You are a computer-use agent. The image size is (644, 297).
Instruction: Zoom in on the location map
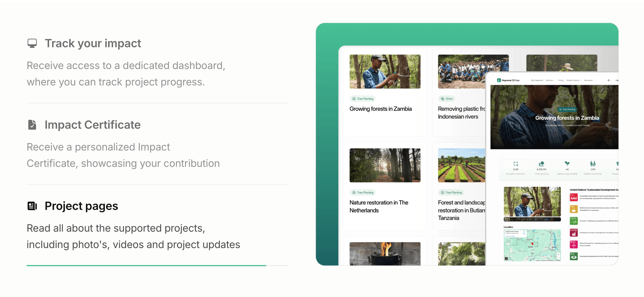click(x=558, y=255)
